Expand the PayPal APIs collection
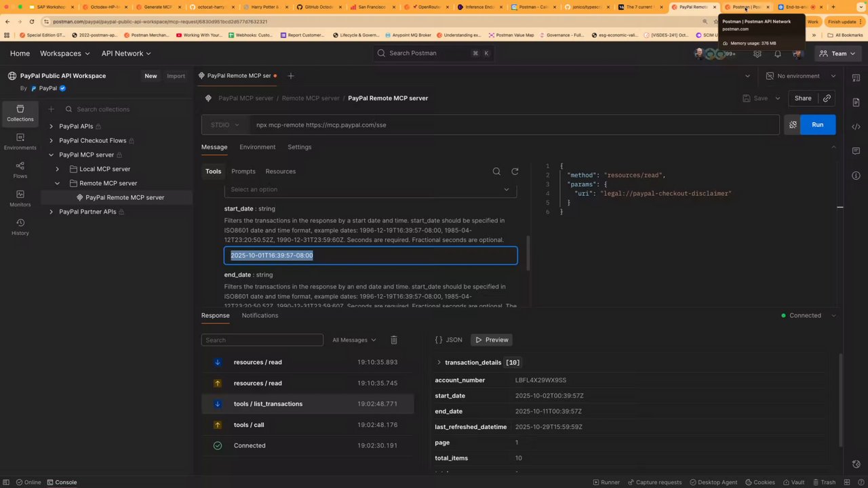Viewport: 868px width, 488px height. (51, 126)
